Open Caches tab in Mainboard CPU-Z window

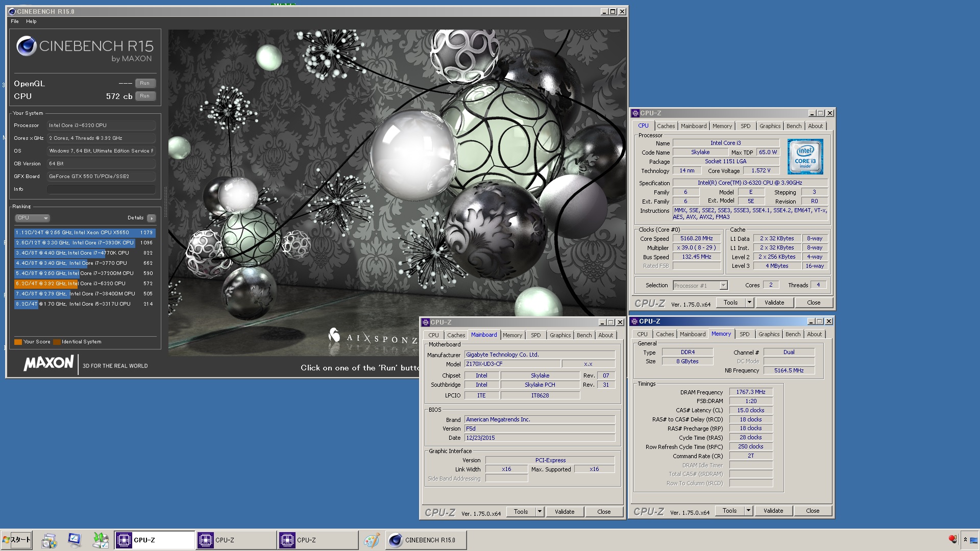tap(456, 335)
